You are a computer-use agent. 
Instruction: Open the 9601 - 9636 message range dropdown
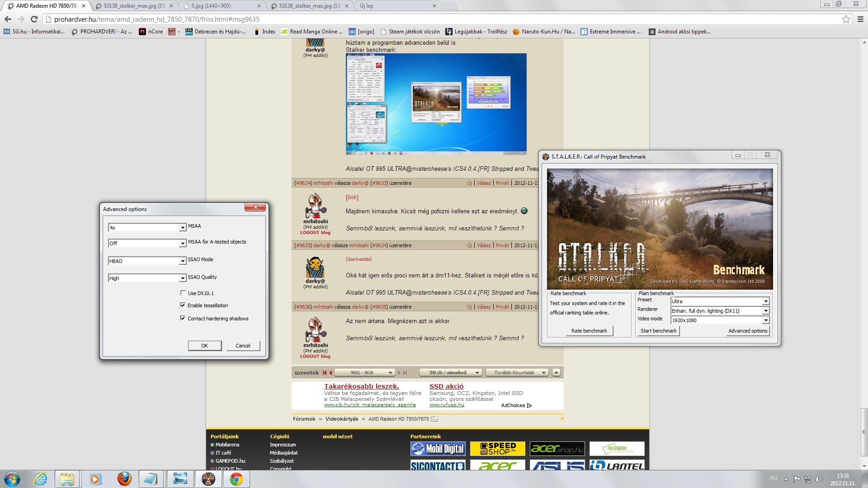click(365, 373)
